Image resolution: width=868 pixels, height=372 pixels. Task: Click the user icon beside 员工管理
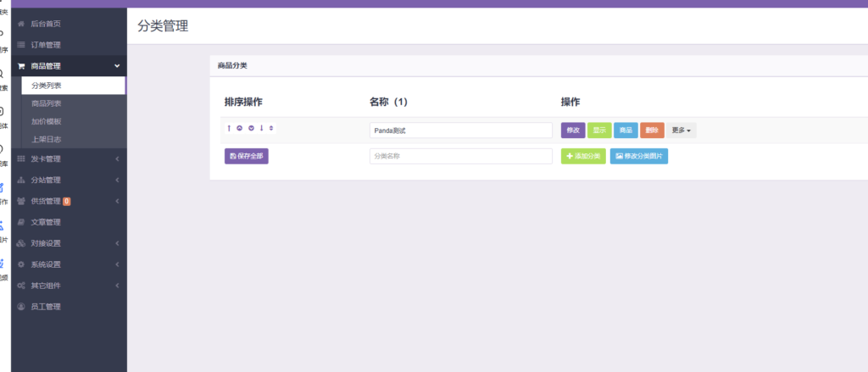point(21,307)
